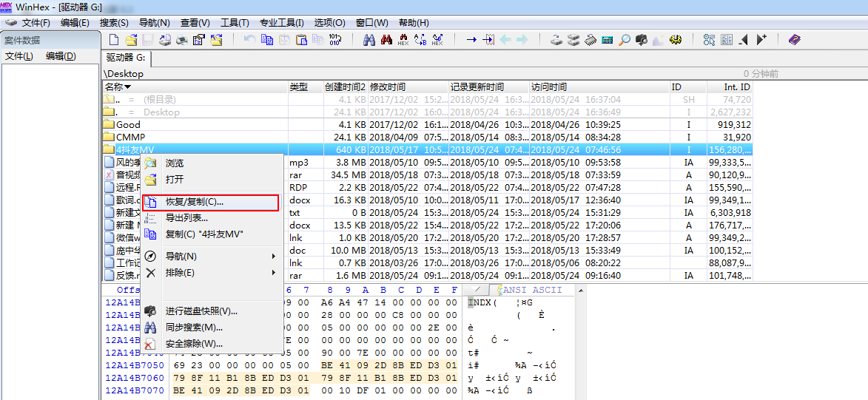Expand the 导航(N) context submenu
This screenshot has height=400, width=868.
[x=212, y=256]
